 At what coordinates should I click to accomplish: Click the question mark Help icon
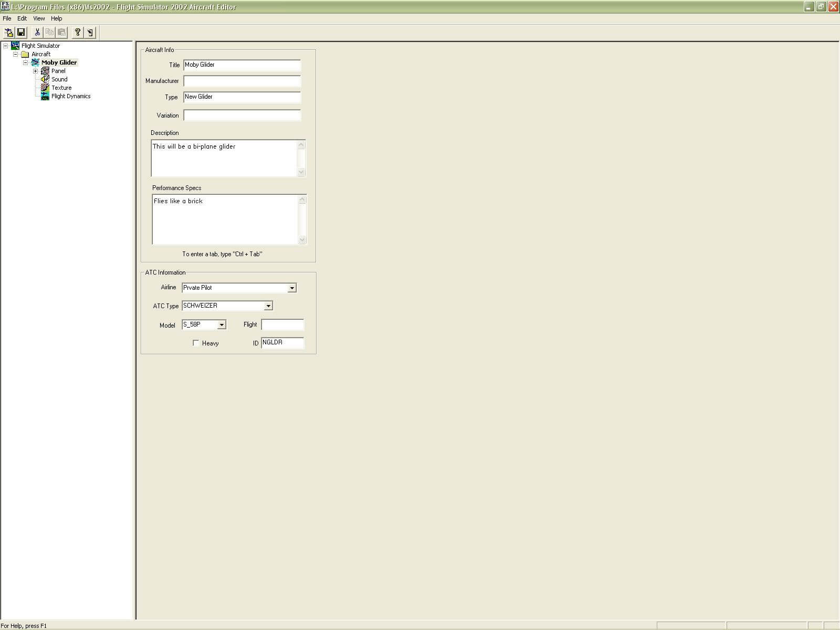tap(78, 33)
